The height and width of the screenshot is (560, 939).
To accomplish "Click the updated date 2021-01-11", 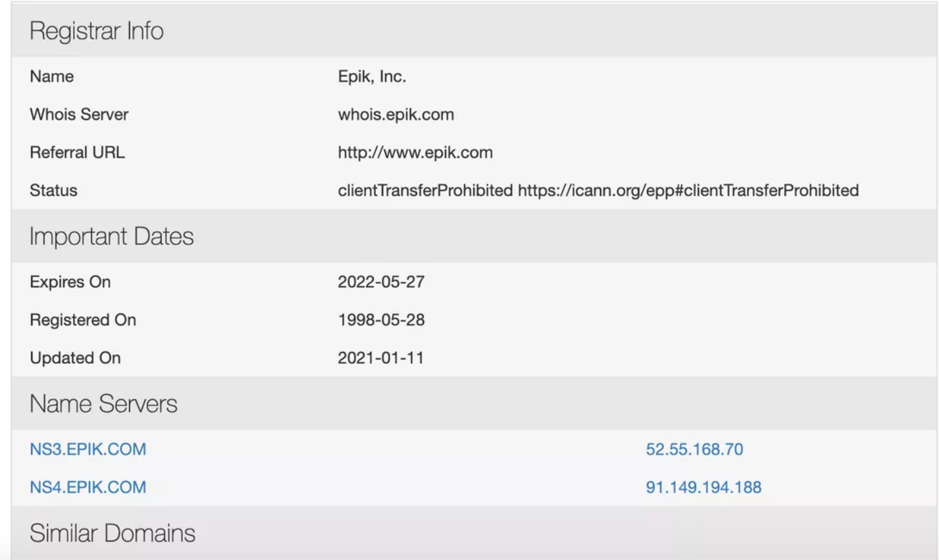I will tap(381, 357).
